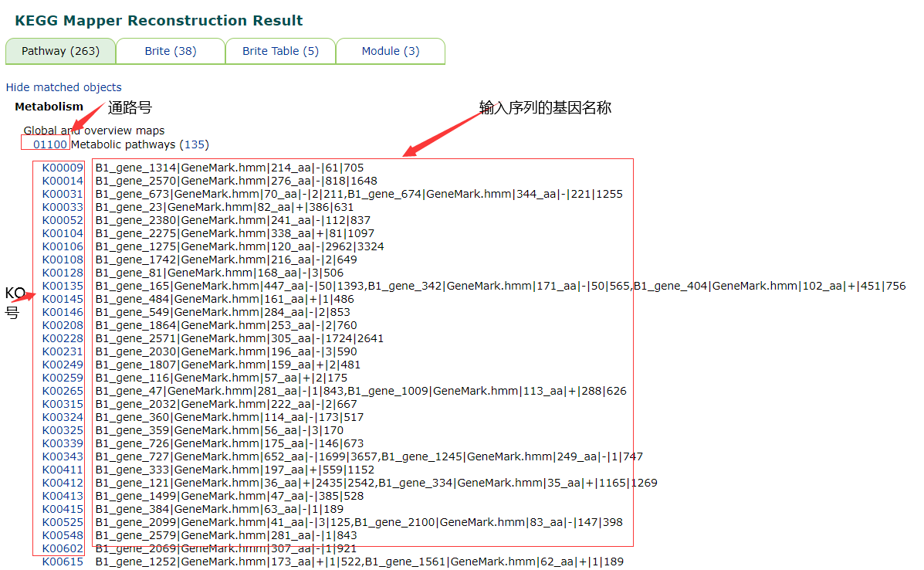
Task: Select gene text B1_gene_1864 row
Action: pos(226,325)
